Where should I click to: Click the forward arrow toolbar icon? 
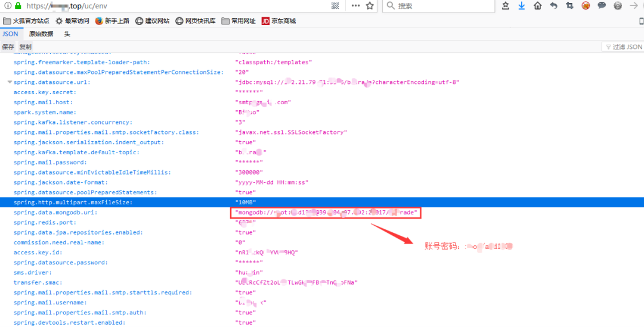pos(634,6)
